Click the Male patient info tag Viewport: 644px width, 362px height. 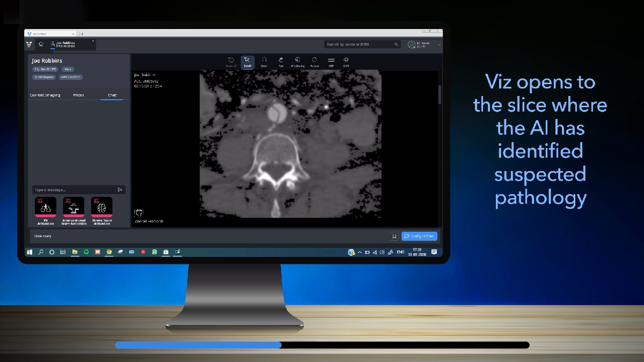[68, 69]
